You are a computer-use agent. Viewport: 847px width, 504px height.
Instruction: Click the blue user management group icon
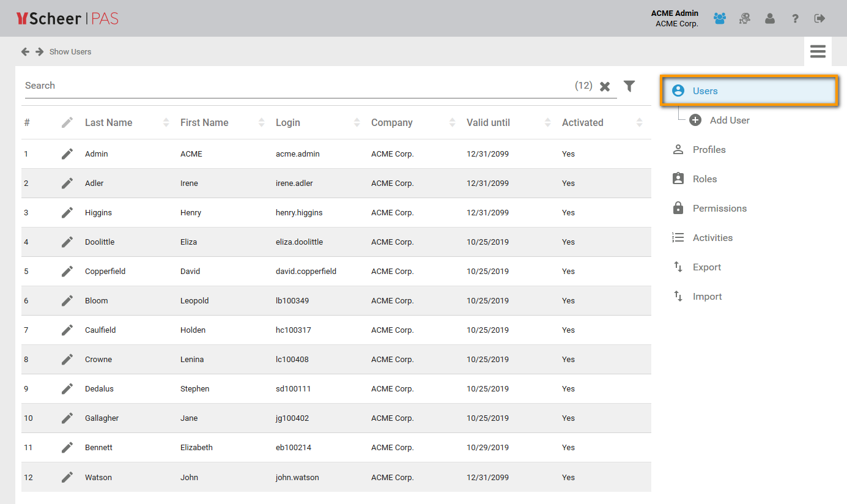click(720, 19)
